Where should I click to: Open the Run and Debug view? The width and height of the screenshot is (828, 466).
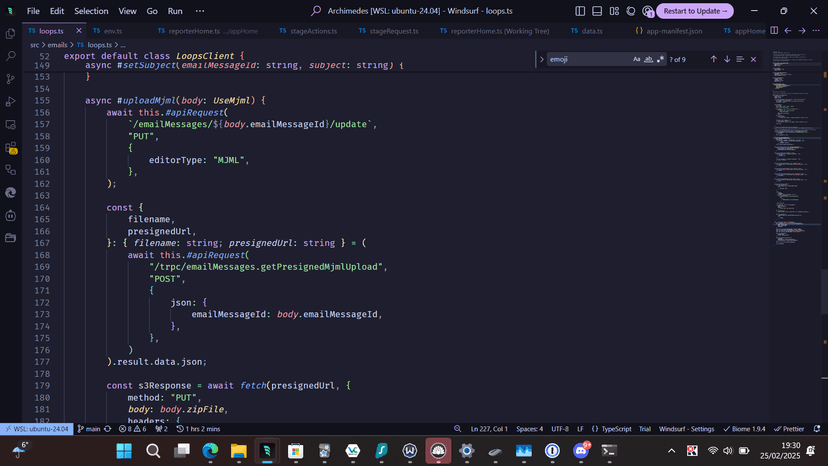(11, 101)
